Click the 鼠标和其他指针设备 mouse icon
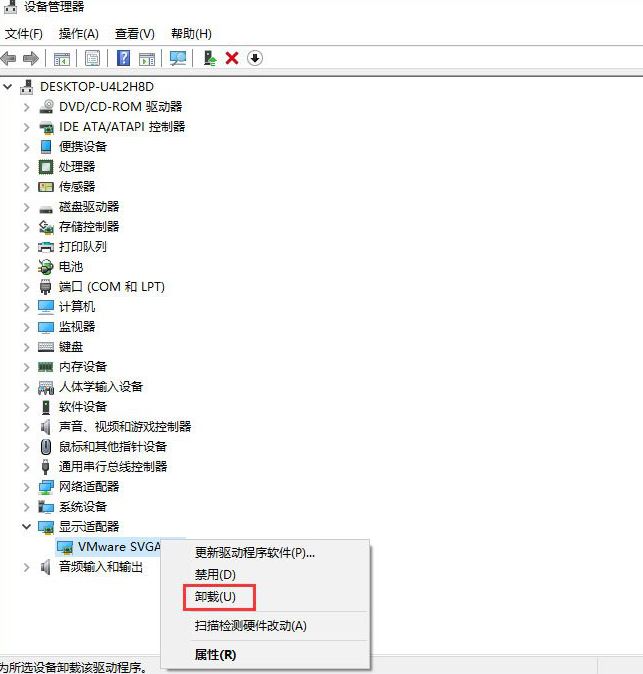 click(x=46, y=447)
